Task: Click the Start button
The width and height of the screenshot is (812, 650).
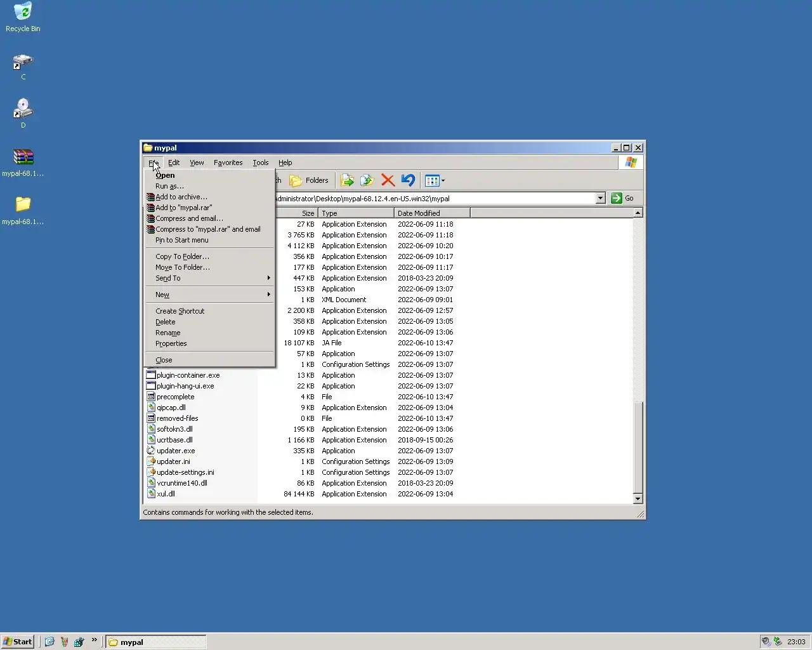Action: coord(18,642)
